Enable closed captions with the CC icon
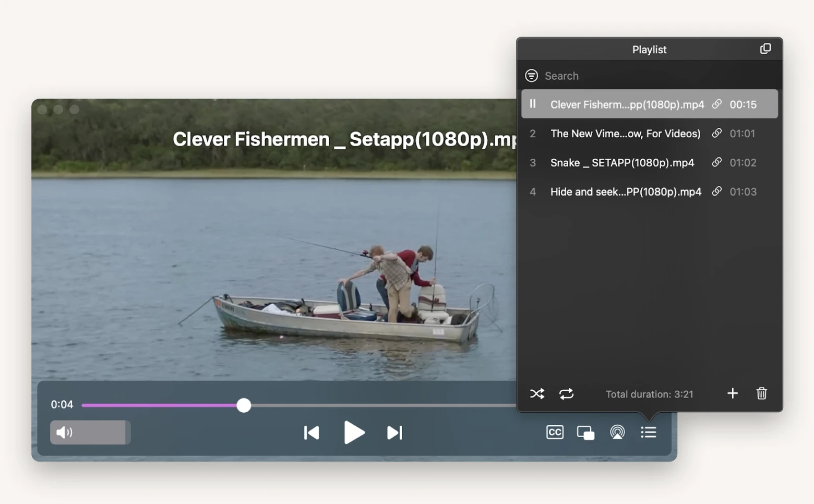Image resolution: width=814 pixels, height=504 pixels. click(x=555, y=432)
